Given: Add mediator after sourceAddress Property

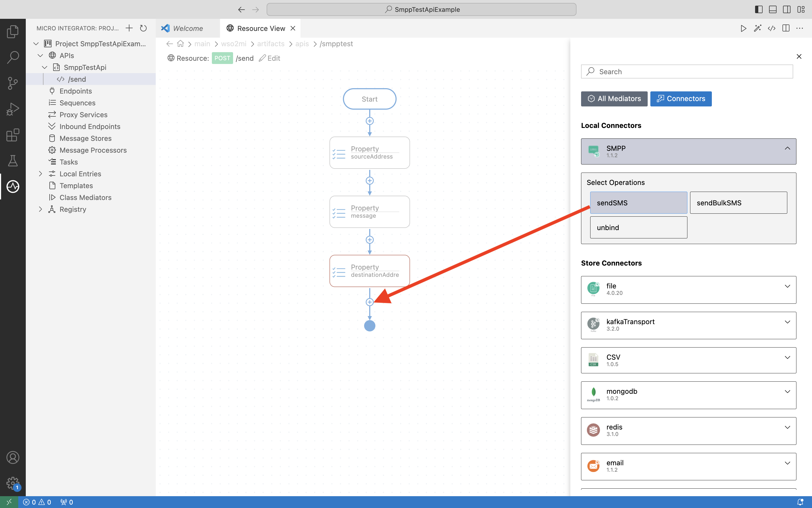Looking at the screenshot, I should coord(370,181).
